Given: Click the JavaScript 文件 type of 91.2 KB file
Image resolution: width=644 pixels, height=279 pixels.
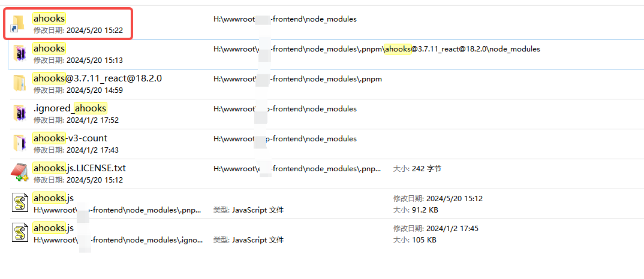Looking at the screenshot, I should 258,210.
